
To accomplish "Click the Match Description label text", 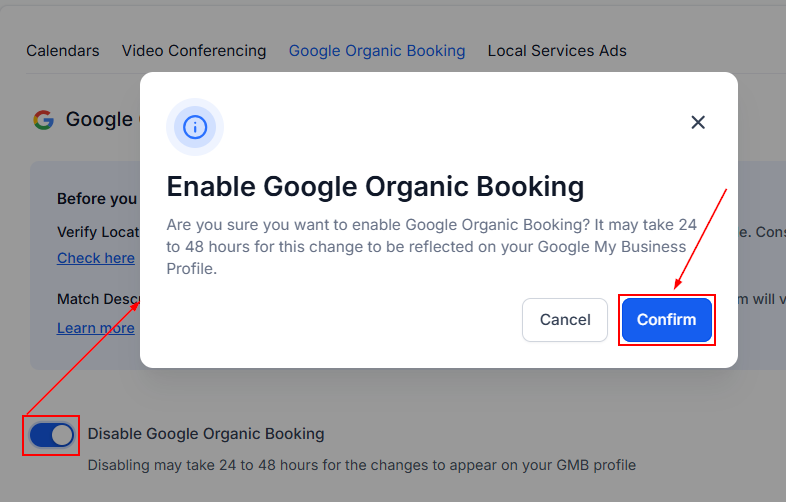I will click(97, 298).
